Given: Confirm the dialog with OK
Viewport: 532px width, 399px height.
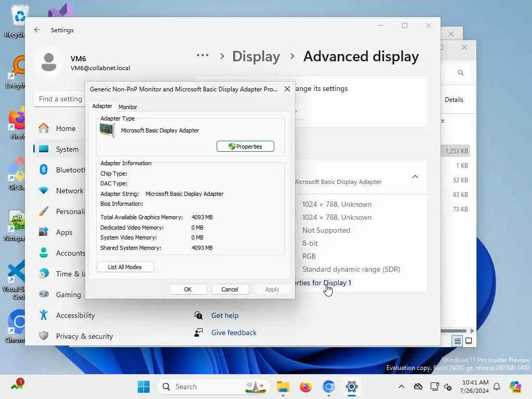Looking at the screenshot, I should [188, 289].
